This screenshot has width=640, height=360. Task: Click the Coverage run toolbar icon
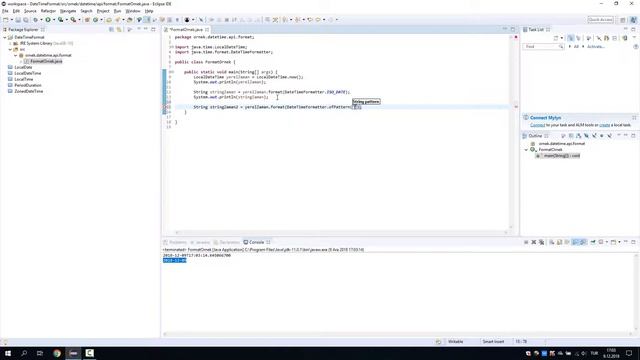60,20
